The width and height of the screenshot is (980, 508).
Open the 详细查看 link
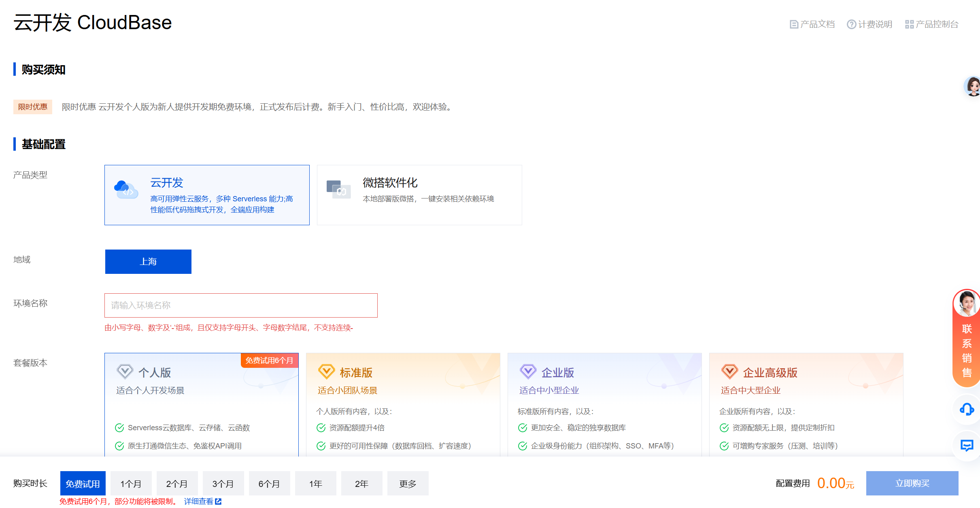[198, 502]
